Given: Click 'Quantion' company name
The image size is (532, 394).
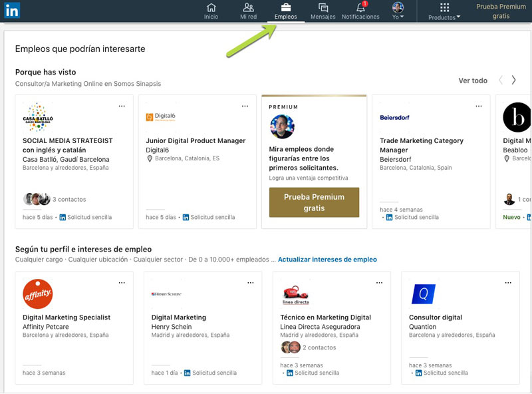Looking at the screenshot, I should (422, 327).
